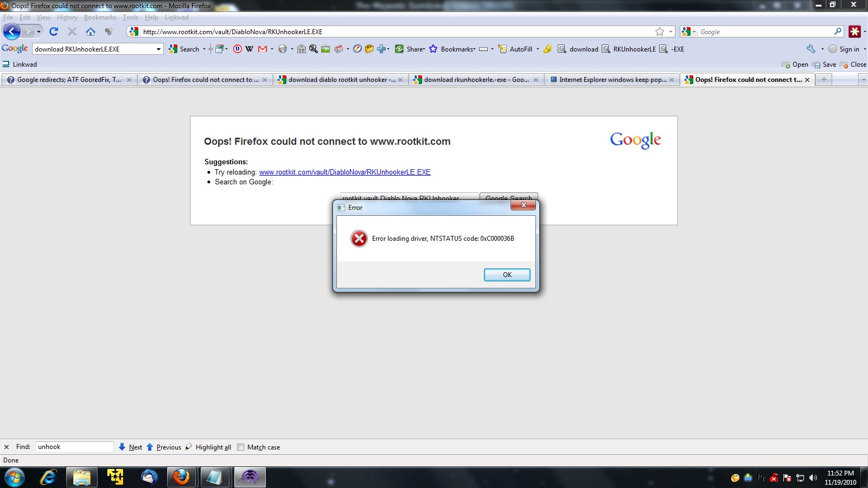Find 'download' word on page button
868x488 pixels.
click(578, 49)
